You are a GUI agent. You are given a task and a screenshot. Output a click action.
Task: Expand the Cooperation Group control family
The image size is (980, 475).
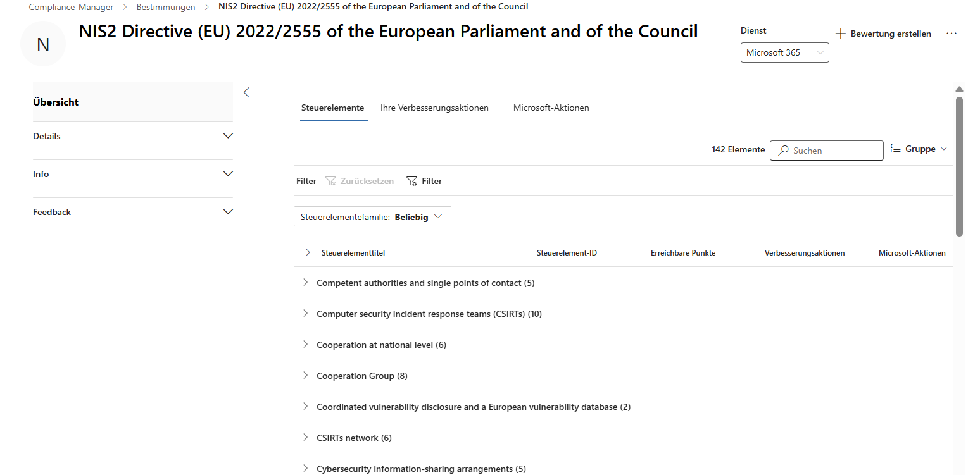pos(306,375)
